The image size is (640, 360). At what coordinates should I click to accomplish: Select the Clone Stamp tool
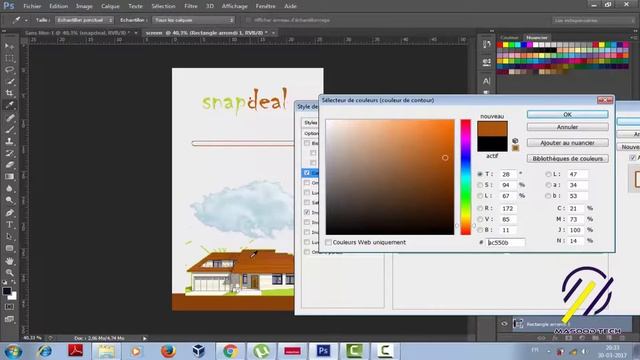click(x=9, y=142)
